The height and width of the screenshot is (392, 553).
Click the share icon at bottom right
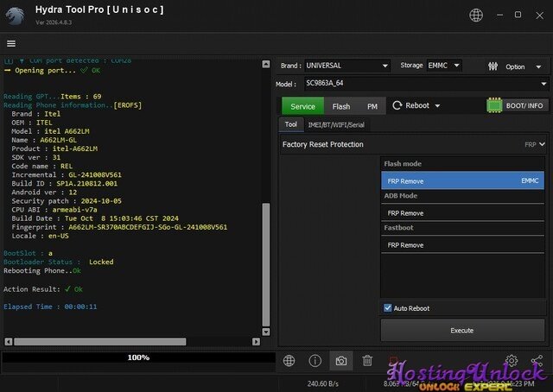(x=537, y=360)
